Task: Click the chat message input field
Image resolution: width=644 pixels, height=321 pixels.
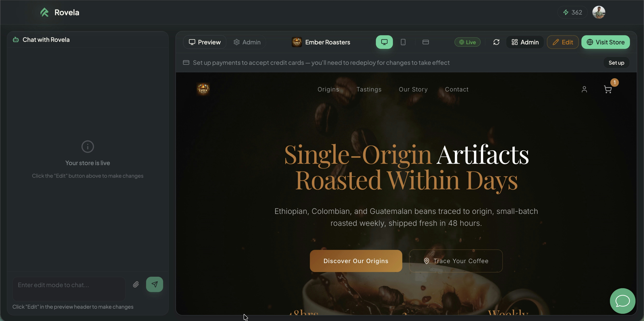Action: tap(69, 285)
